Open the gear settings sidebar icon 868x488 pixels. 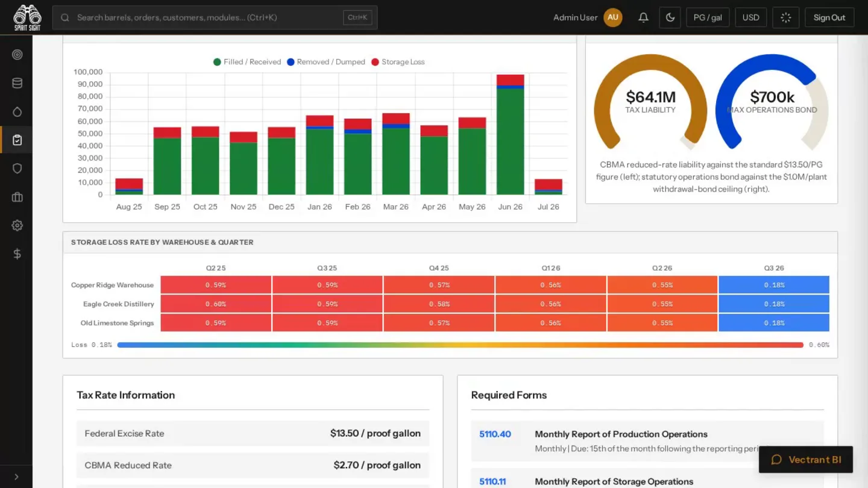17,225
